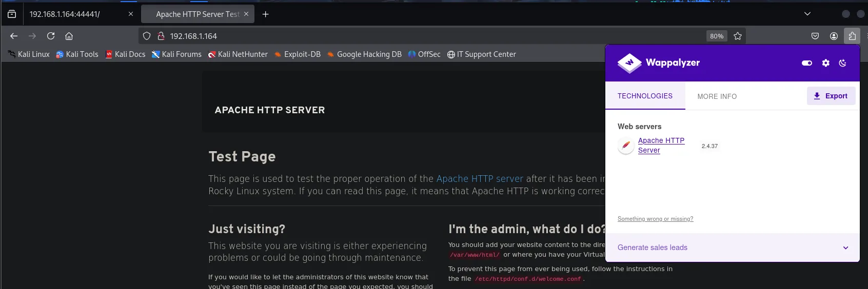Select the 2.4.37 version text
This screenshot has height=289, width=868.
[709, 146]
